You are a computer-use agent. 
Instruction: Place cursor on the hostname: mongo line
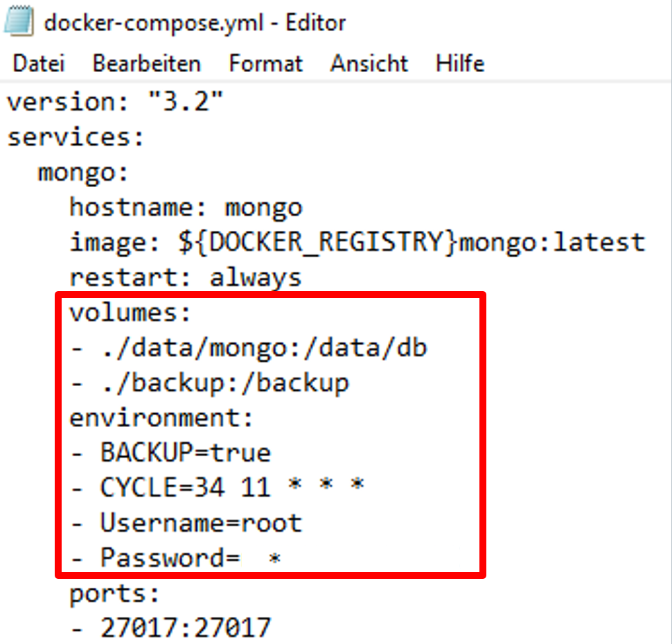pyautogui.click(x=186, y=207)
